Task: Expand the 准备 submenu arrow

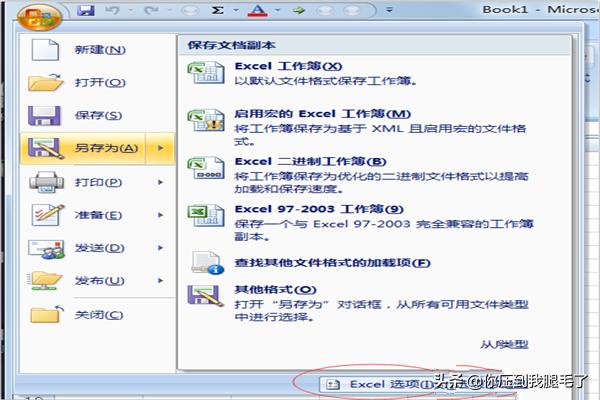Action: point(160,215)
